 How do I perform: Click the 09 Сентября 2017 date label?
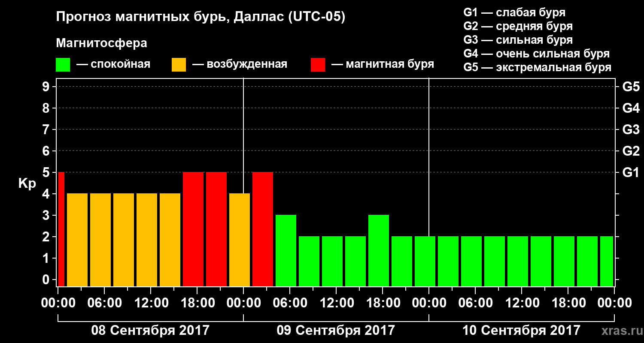[336, 331]
